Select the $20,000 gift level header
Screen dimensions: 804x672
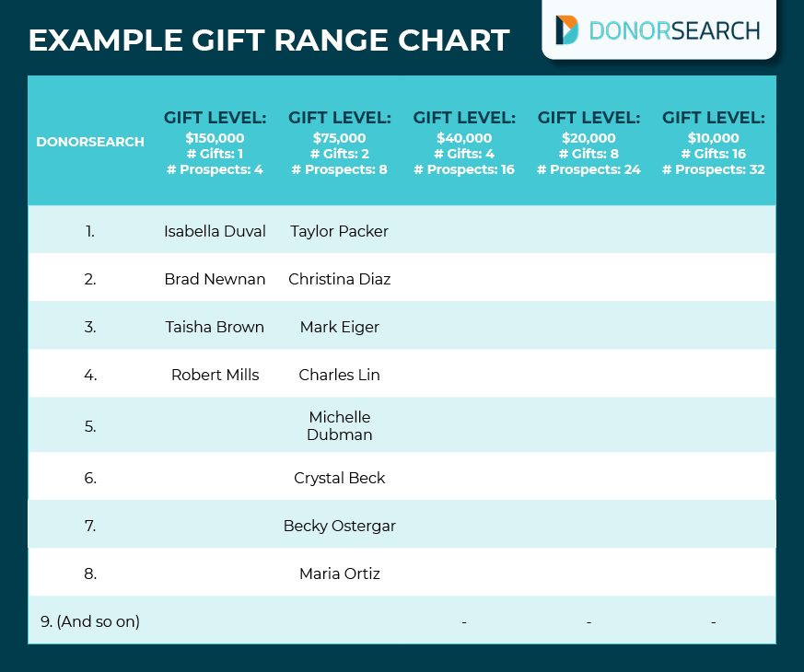(x=588, y=142)
